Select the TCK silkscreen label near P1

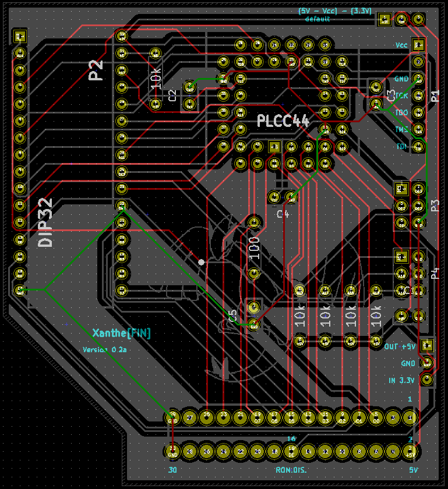(401, 95)
